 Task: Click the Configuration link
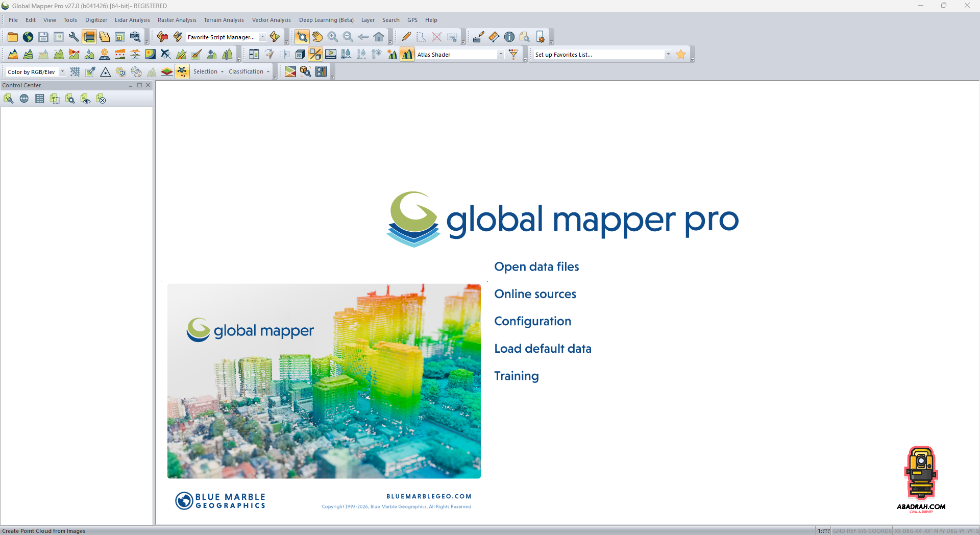(x=532, y=322)
